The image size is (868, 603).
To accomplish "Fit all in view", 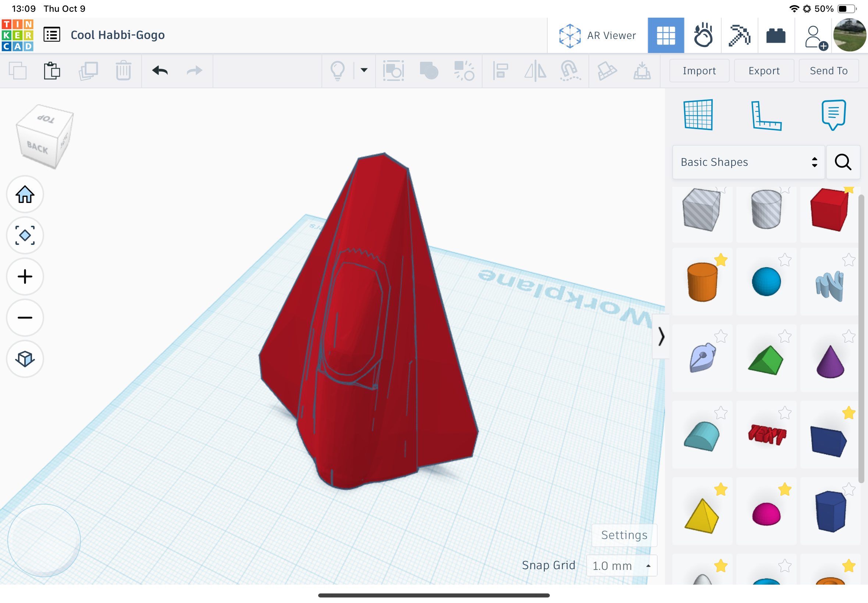I will (25, 235).
